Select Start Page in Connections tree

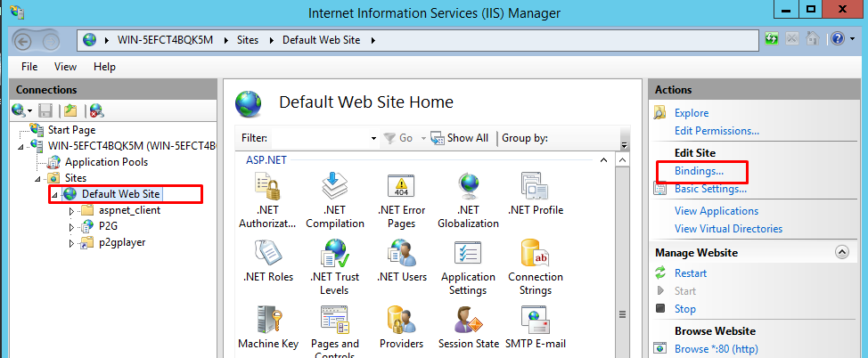pos(72,130)
